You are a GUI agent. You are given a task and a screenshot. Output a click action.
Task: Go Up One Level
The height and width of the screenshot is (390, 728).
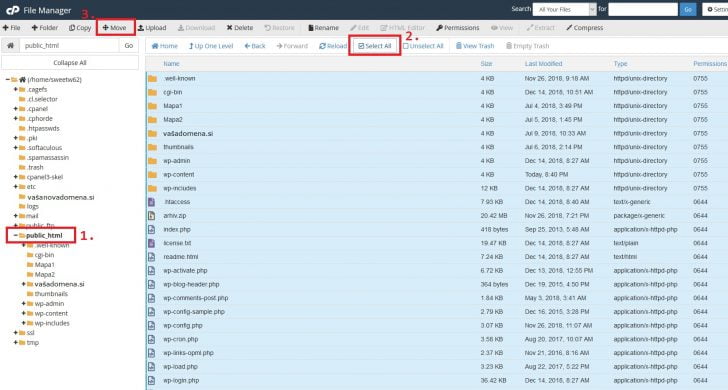pyautogui.click(x=211, y=46)
